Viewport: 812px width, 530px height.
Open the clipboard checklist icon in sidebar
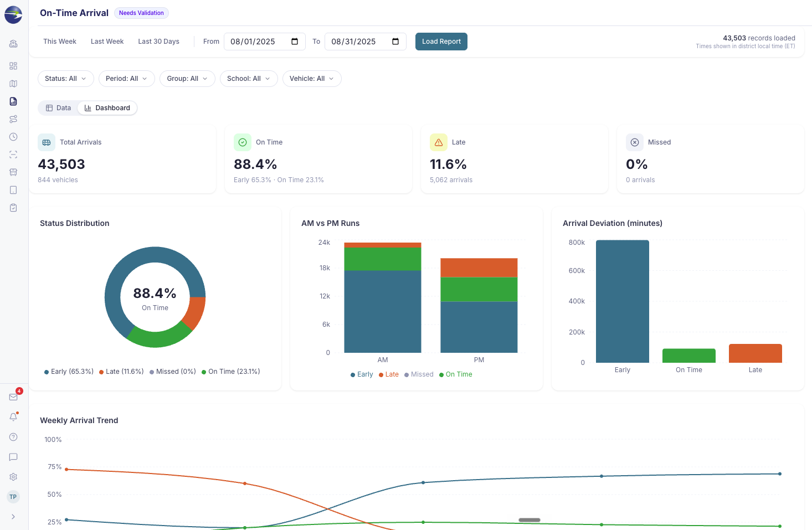point(13,208)
